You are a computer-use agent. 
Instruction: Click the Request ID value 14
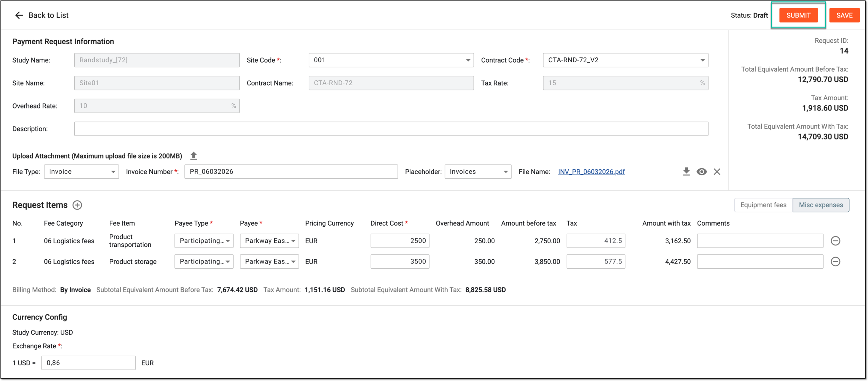tap(844, 51)
